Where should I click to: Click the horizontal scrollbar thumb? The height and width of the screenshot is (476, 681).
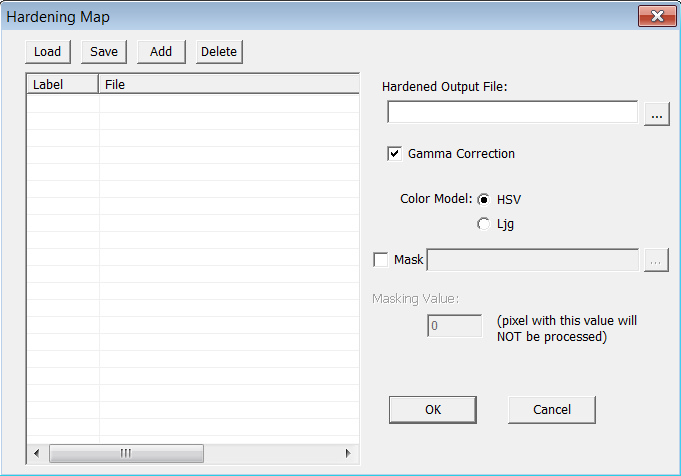click(126, 454)
